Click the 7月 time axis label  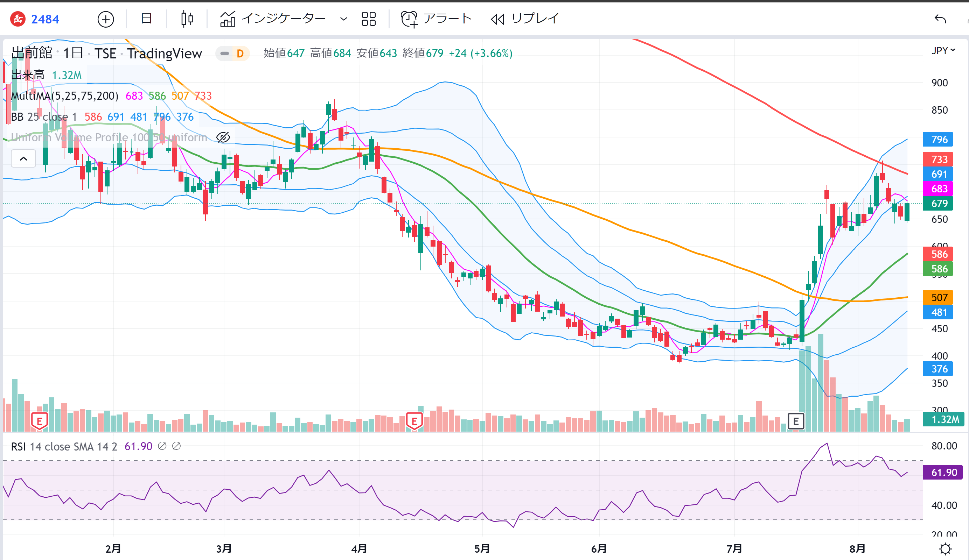(734, 549)
